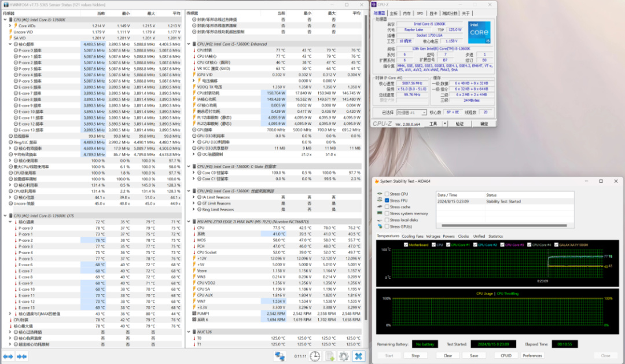625x364 pixels.
Task: Enable the Stress CPU checkbox
Action: pyautogui.click(x=387, y=194)
